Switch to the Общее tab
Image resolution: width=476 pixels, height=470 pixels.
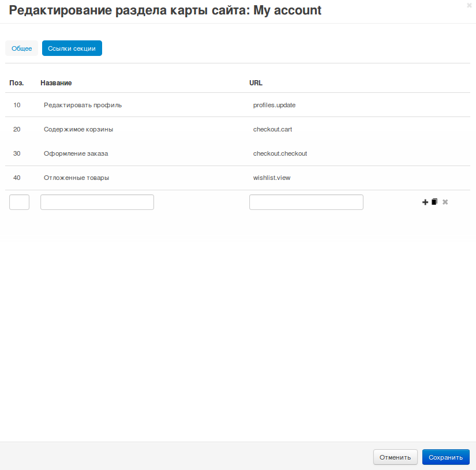(21, 48)
